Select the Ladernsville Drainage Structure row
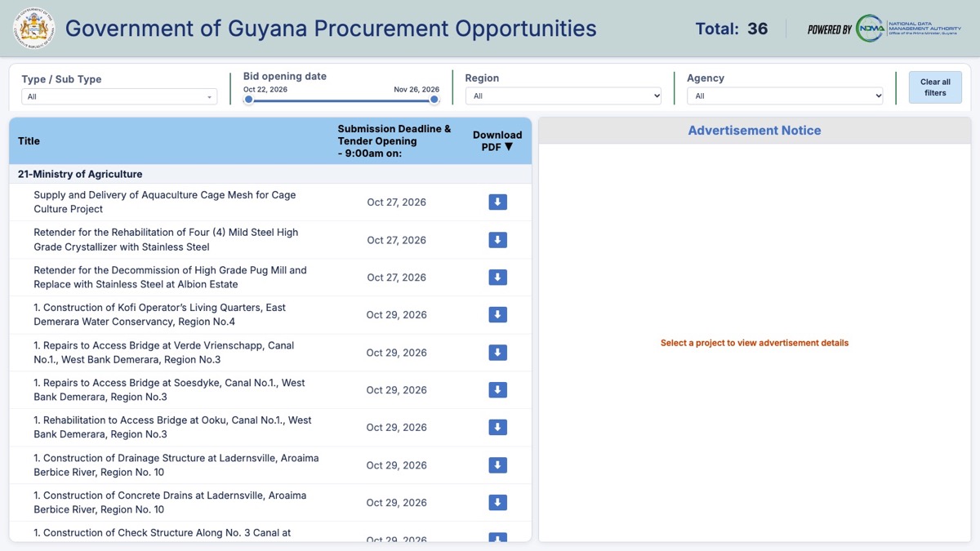This screenshot has height=551, width=980. 270,465
